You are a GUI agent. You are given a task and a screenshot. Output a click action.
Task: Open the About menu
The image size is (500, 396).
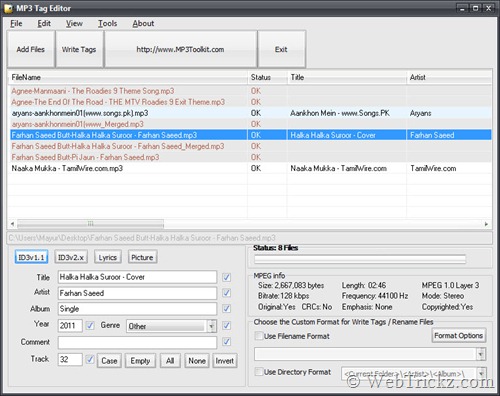pyautogui.click(x=143, y=24)
